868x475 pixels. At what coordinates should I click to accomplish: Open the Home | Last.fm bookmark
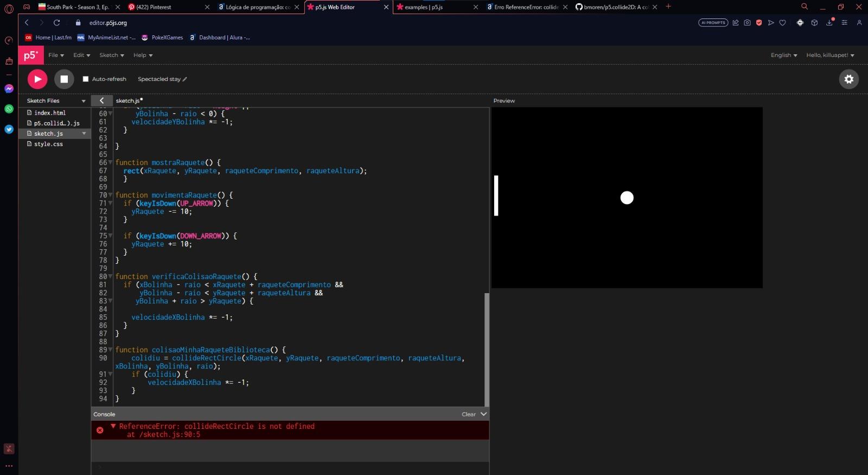[48, 37]
